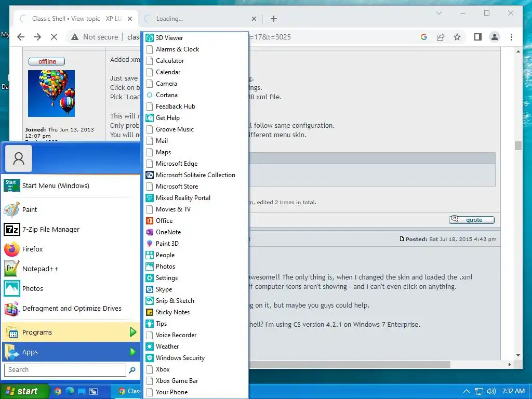Screen dimensions: 532x399
Task: Go forward in Chrome history
Action: 37,37
